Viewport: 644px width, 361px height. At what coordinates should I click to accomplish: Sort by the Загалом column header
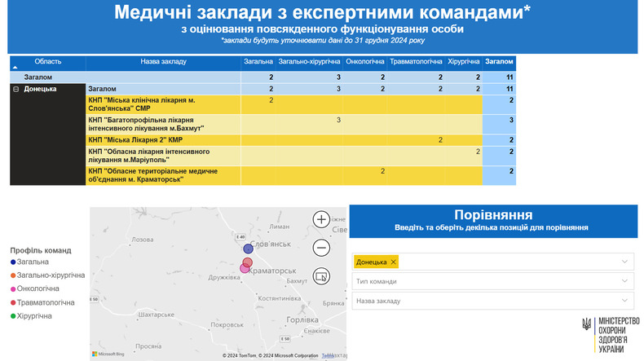click(499, 62)
